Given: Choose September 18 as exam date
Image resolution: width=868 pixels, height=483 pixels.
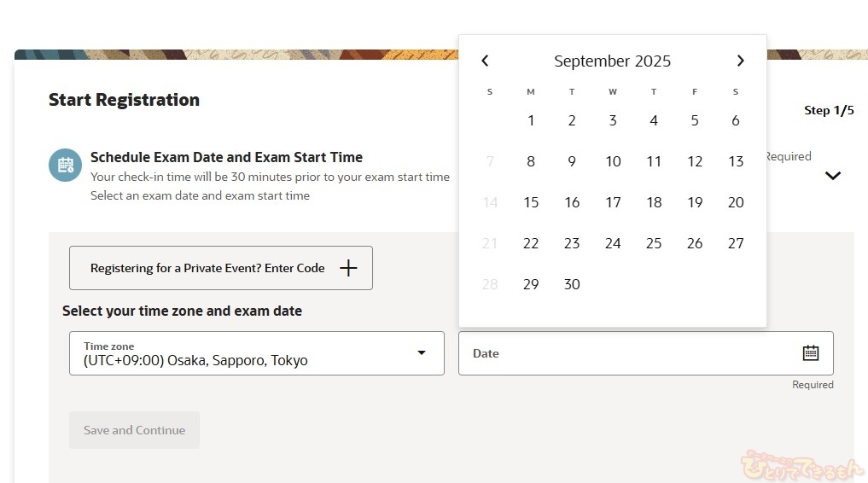Looking at the screenshot, I should [654, 202].
